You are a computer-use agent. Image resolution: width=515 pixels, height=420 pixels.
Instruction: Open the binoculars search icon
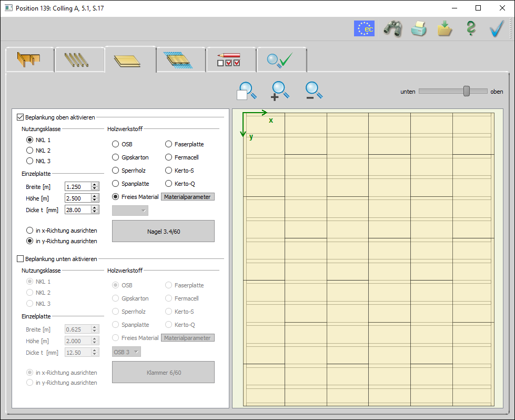pyautogui.click(x=392, y=28)
